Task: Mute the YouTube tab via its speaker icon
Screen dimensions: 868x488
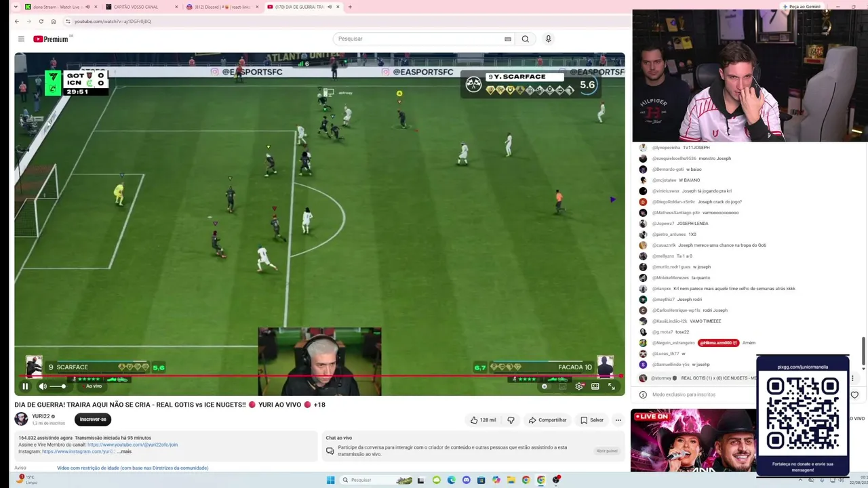Action: coord(330,7)
